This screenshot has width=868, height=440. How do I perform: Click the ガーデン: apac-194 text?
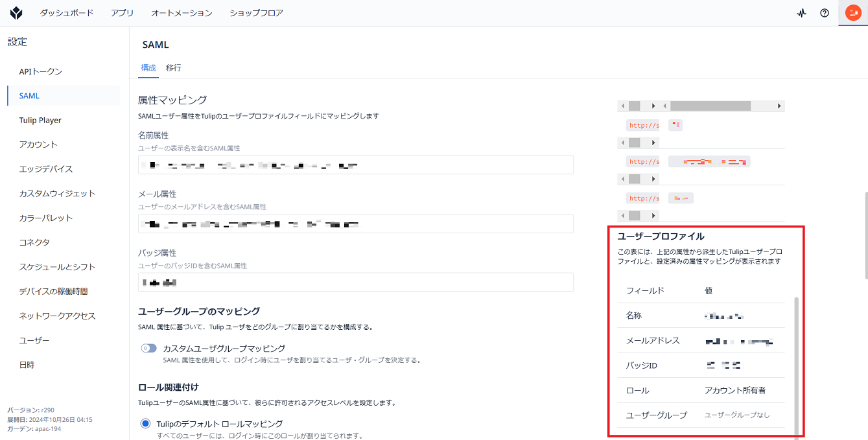(x=34, y=429)
